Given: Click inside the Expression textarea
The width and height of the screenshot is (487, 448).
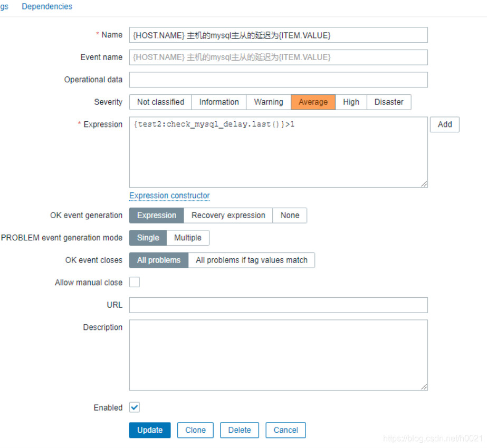Looking at the screenshot, I should coord(278,152).
